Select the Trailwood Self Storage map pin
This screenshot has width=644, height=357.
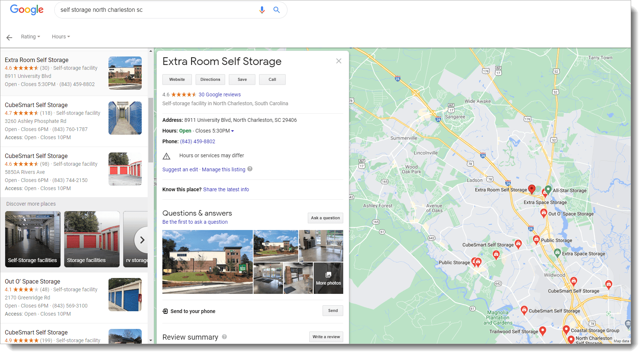[x=543, y=331]
